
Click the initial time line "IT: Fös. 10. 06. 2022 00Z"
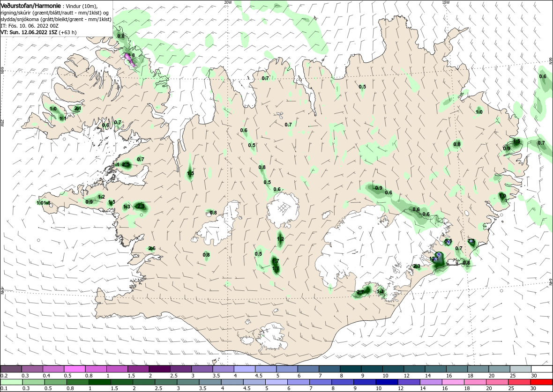pos(29,26)
